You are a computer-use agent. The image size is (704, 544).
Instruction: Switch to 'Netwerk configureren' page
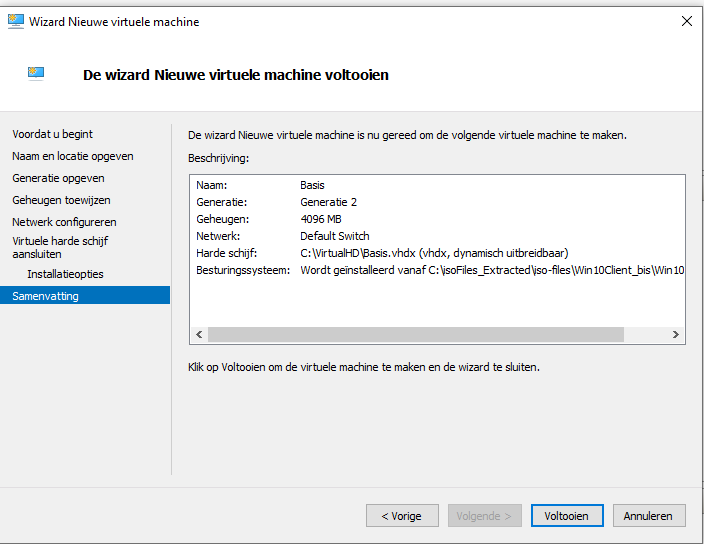coord(64,222)
